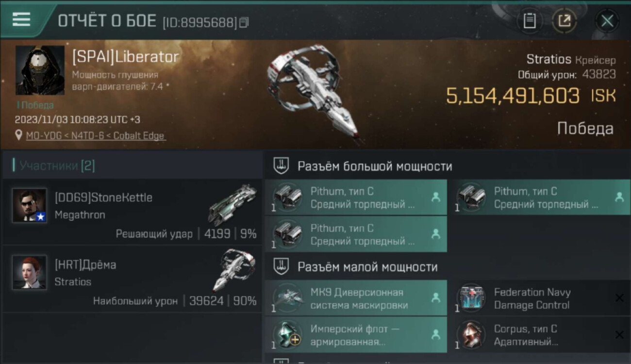Click MK9 covert cloaking system item

click(x=356, y=298)
